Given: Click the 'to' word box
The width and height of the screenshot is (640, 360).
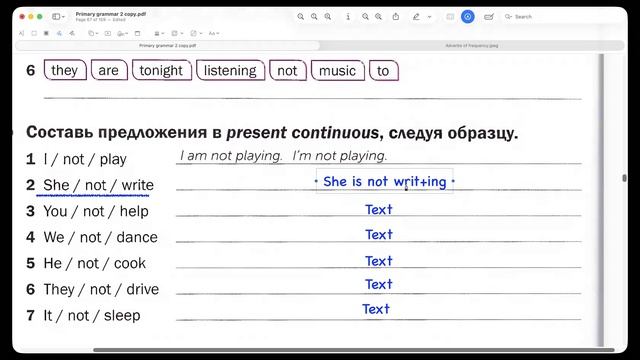Looking at the screenshot, I should pos(383,70).
